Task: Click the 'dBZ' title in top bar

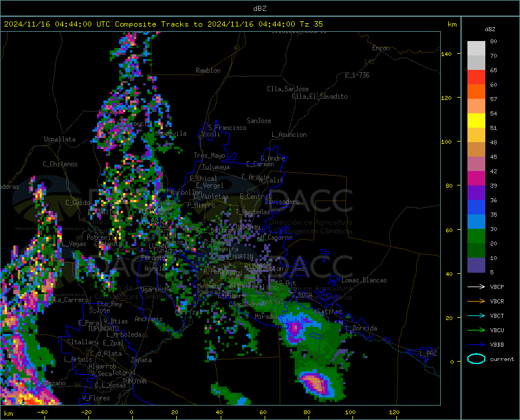Action: 259,9
